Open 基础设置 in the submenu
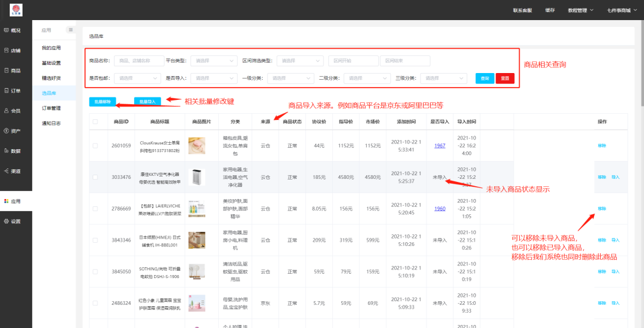 [51, 63]
